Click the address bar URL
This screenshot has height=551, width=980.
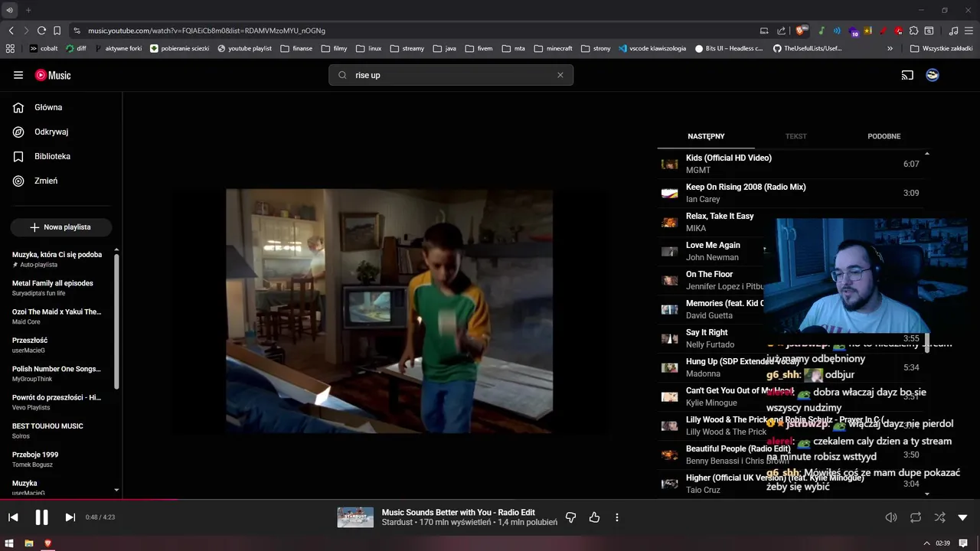click(x=207, y=31)
